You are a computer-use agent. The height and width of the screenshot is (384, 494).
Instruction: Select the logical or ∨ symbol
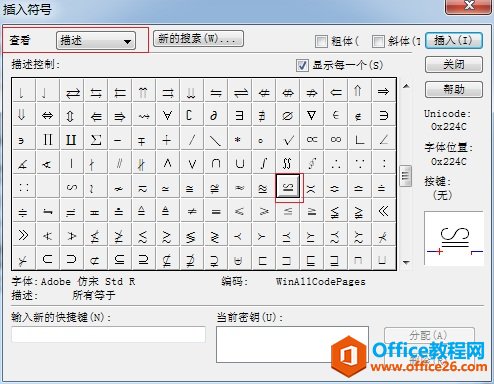(x=192, y=163)
